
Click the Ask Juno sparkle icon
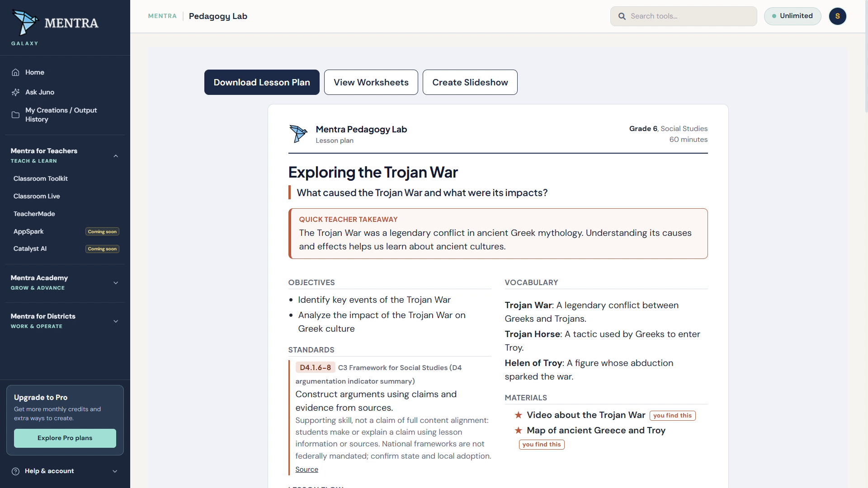tap(15, 92)
